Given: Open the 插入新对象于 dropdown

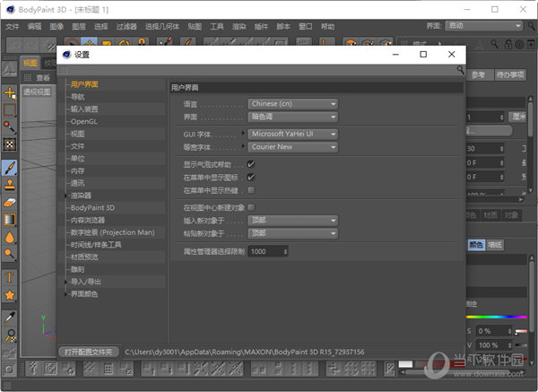Looking at the screenshot, I should (x=292, y=220).
